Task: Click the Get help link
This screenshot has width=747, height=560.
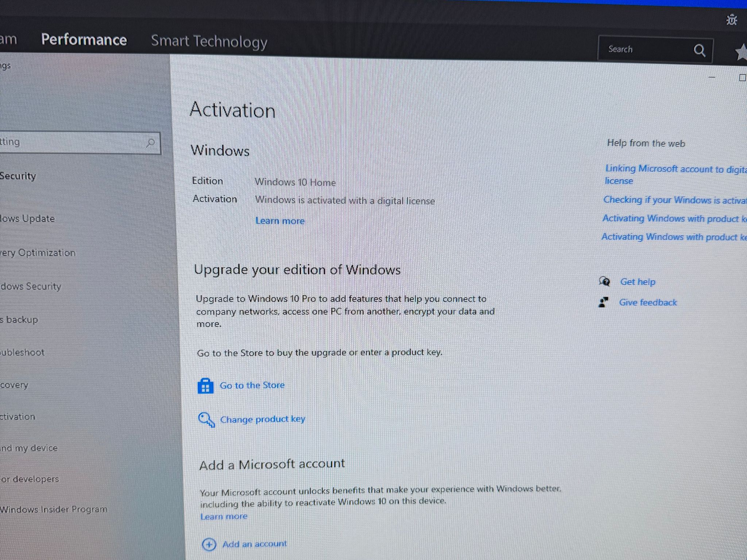Action: pyautogui.click(x=638, y=282)
